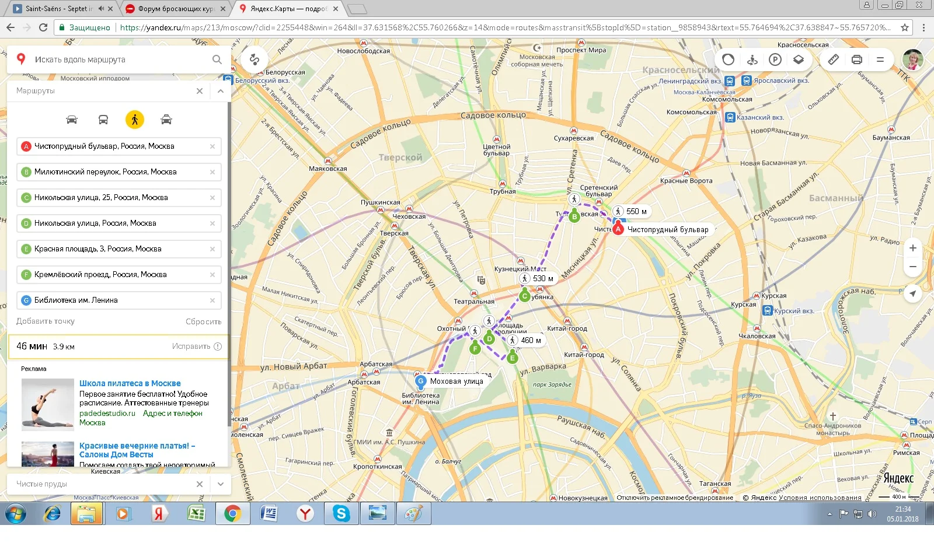Click the Искать вдоль маршрута search field
934x560 pixels.
[x=120, y=60]
